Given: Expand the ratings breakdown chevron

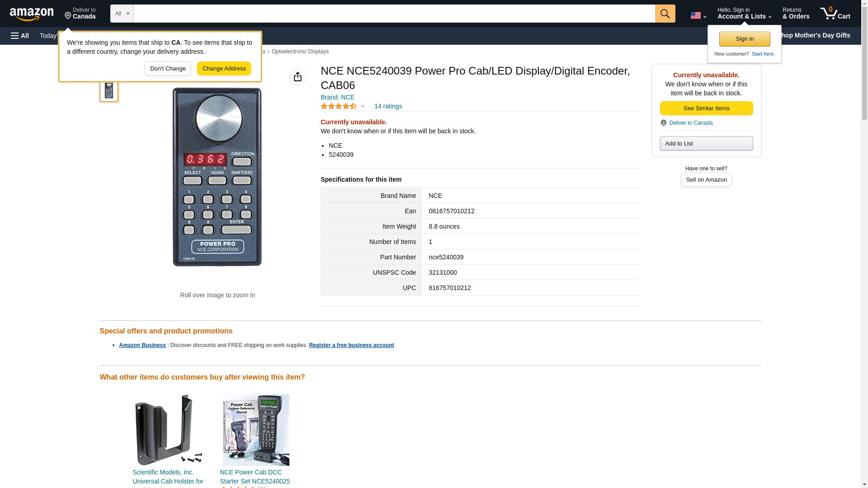Looking at the screenshot, I should [363, 106].
